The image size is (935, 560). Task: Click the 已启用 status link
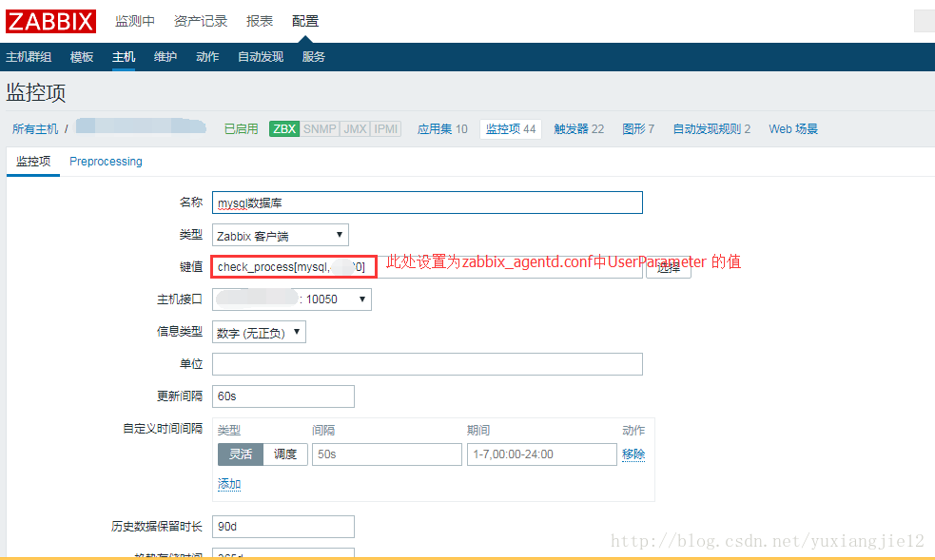pyautogui.click(x=241, y=128)
